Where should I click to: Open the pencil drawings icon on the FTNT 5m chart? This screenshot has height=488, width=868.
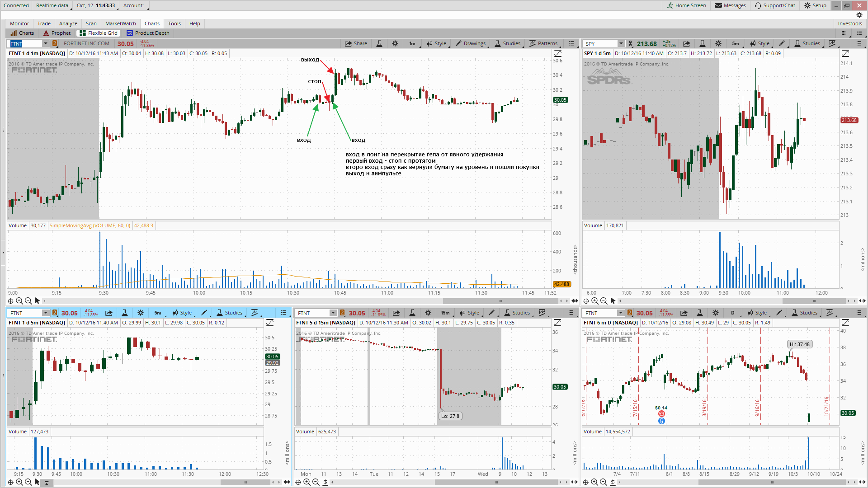204,313
